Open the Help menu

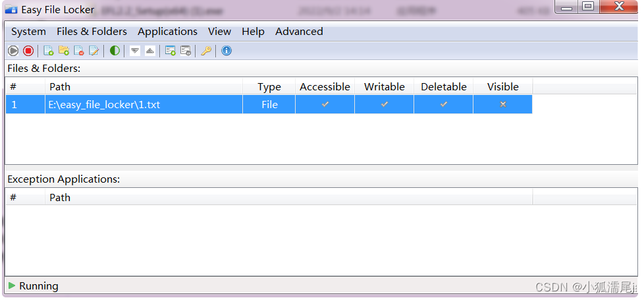(253, 32)
